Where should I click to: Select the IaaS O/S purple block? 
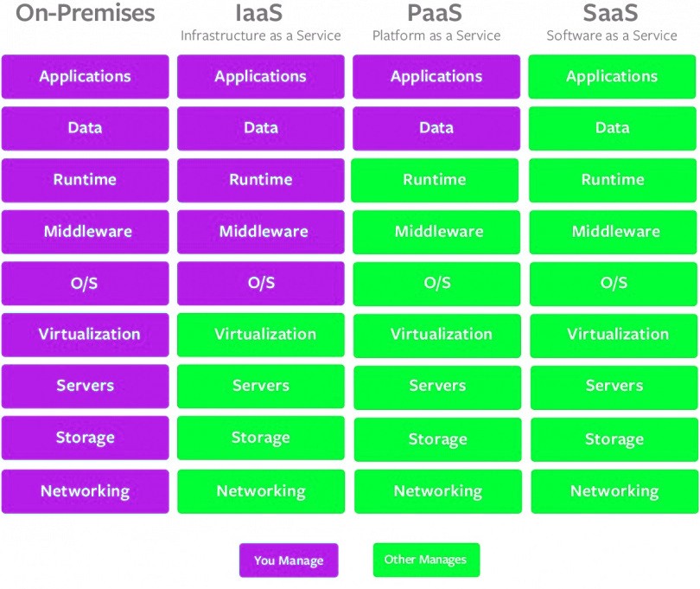[x=260, y=284]
